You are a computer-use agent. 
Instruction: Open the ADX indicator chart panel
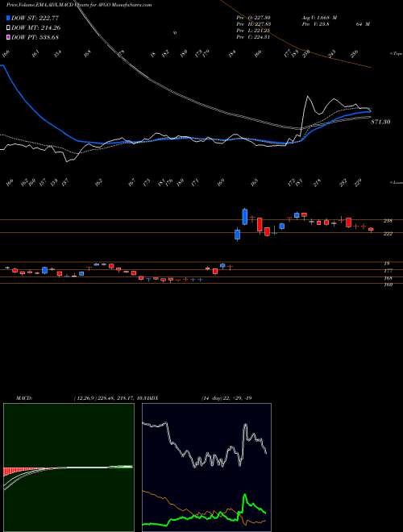click(206, 468)
